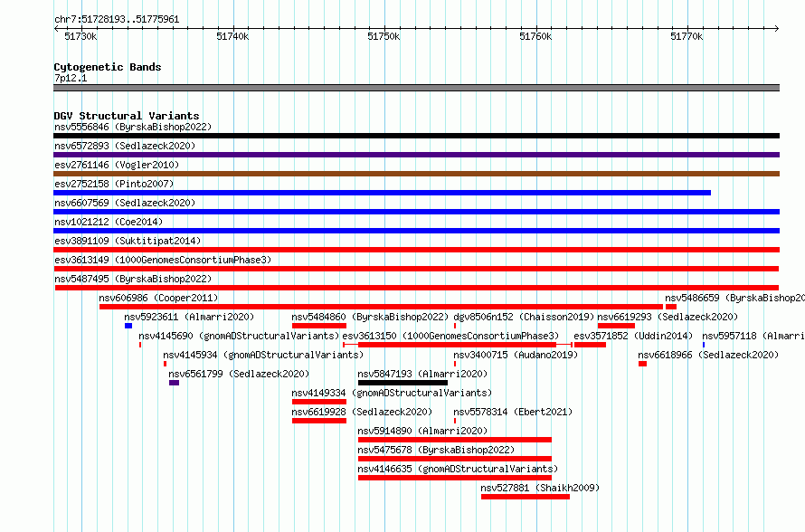Open nsv1021212 (Coe2014) variant label
This screenshot has width=805, height=532.
pos(109,222)
